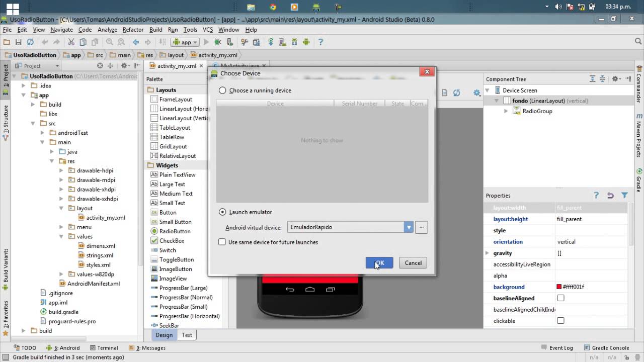This screenshot has height=362, width=644.
Task: Click the taskbar volume speaker icon
Action: [x=558, y=7]
